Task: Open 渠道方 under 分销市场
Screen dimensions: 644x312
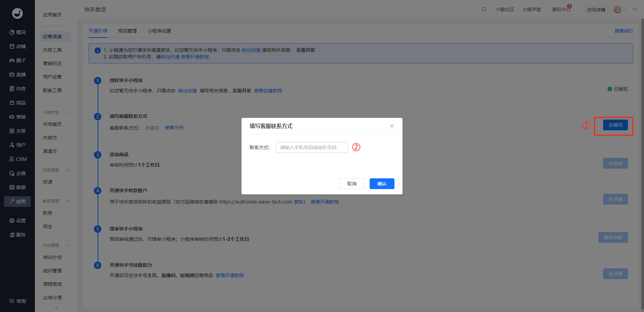Action: [50, 151]
